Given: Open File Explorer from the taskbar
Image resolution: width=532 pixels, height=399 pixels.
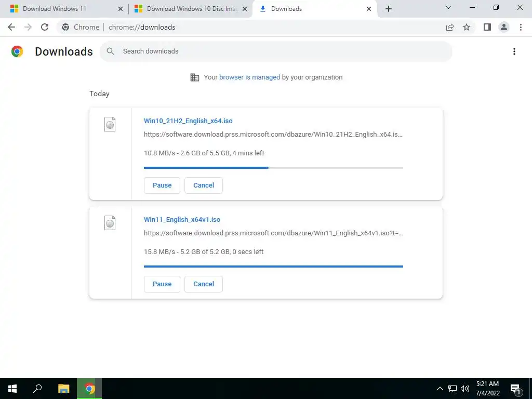Looking at the screenshot, I should [x=63, y=389].
